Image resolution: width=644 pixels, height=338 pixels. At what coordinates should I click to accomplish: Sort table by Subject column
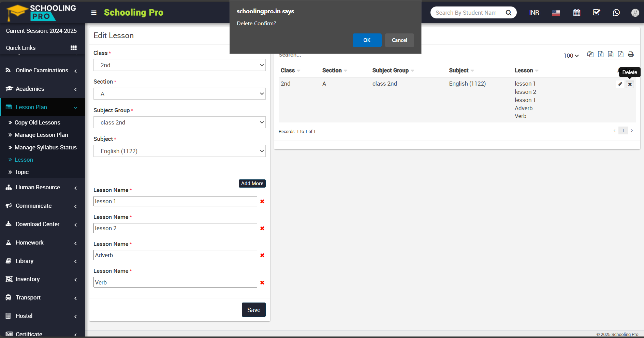(461, 70)
